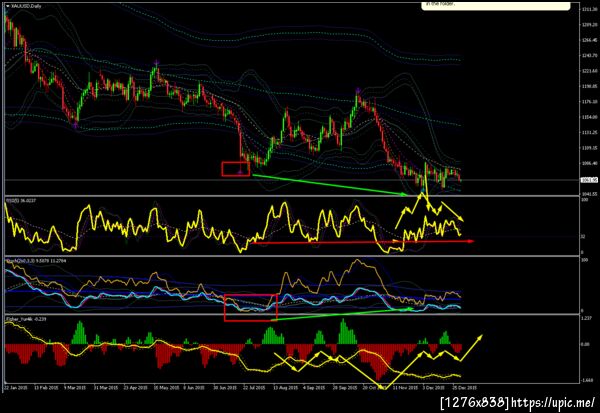The image size is (600, 413).
Task: Click the Fisher_Yur4ik -0.239 indicator label
Action: click(26, 318)
